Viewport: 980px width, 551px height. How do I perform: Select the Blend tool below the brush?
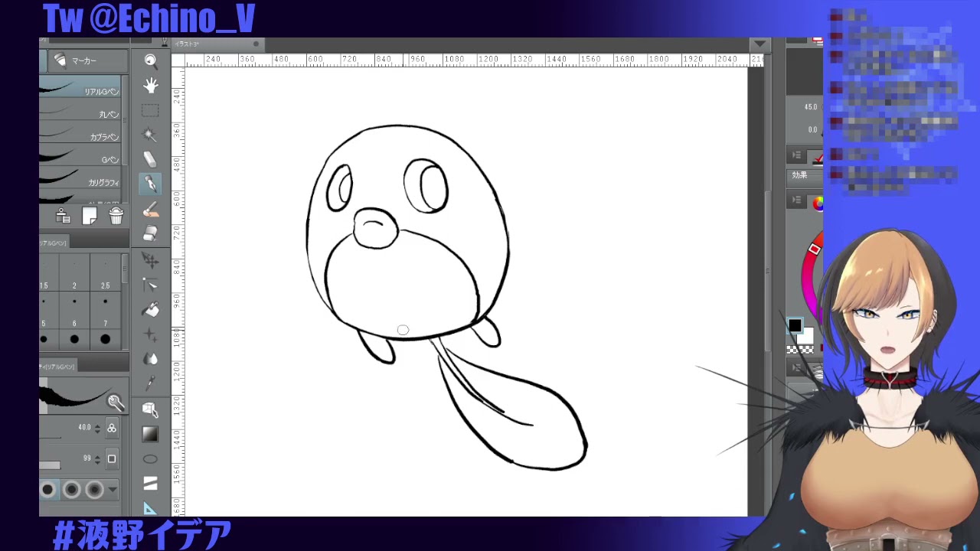[150, 233]
